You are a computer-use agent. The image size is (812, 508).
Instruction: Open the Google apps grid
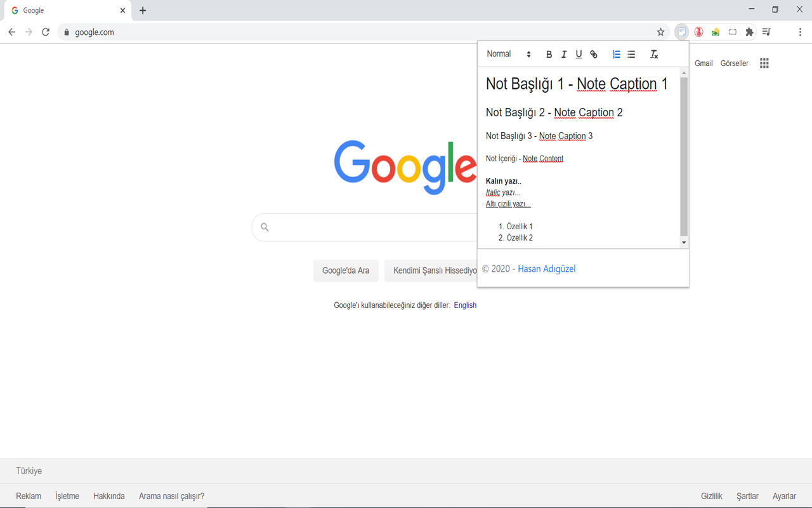tap(764, 63)
